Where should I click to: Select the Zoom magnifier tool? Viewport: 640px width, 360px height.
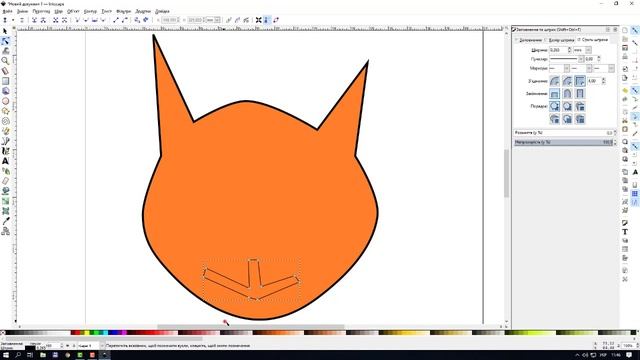(5, 61)
